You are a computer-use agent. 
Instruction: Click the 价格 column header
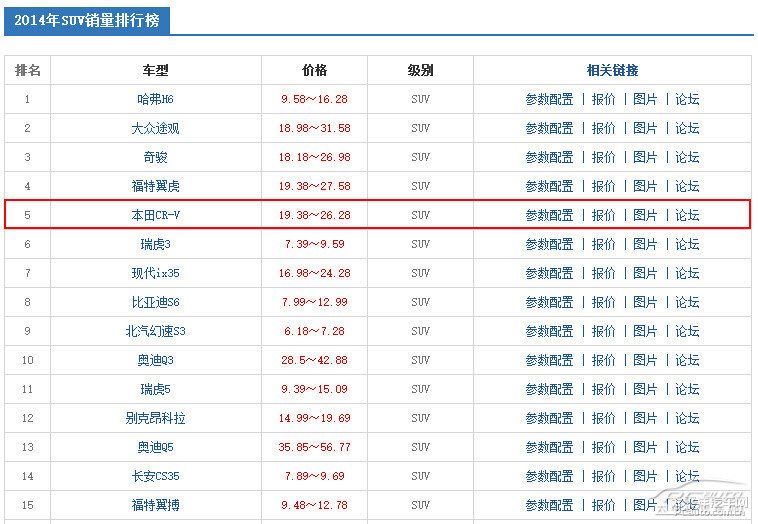pos(314,71)
